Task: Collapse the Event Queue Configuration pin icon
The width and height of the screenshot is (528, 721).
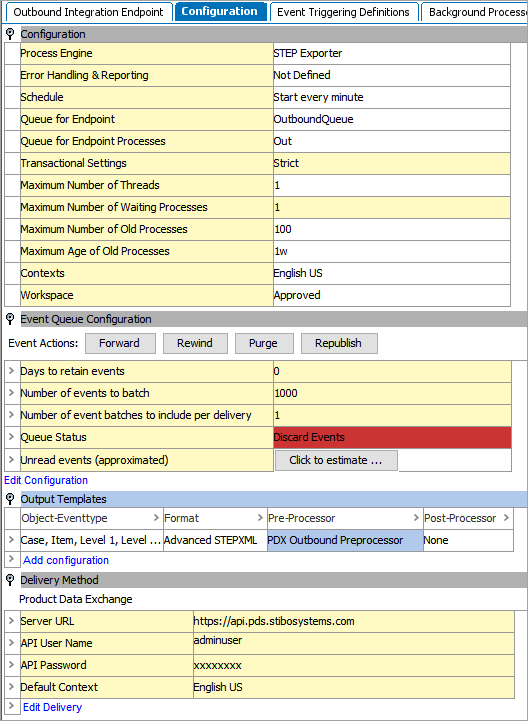Action: (x=10, y=319)
